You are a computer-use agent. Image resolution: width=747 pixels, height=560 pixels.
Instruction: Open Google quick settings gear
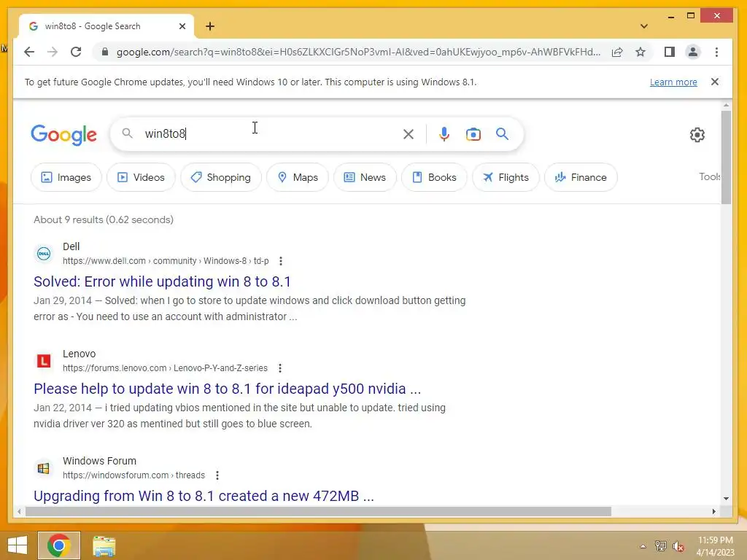(697, 135)
